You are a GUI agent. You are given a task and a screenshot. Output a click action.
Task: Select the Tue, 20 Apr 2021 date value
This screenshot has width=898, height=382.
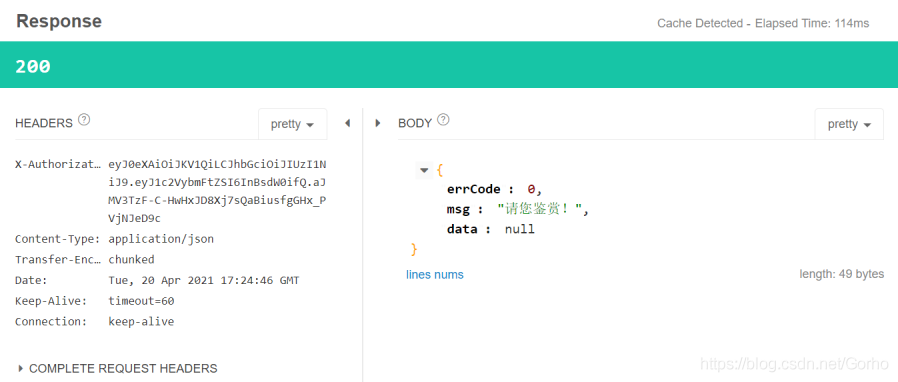point(204,280)
